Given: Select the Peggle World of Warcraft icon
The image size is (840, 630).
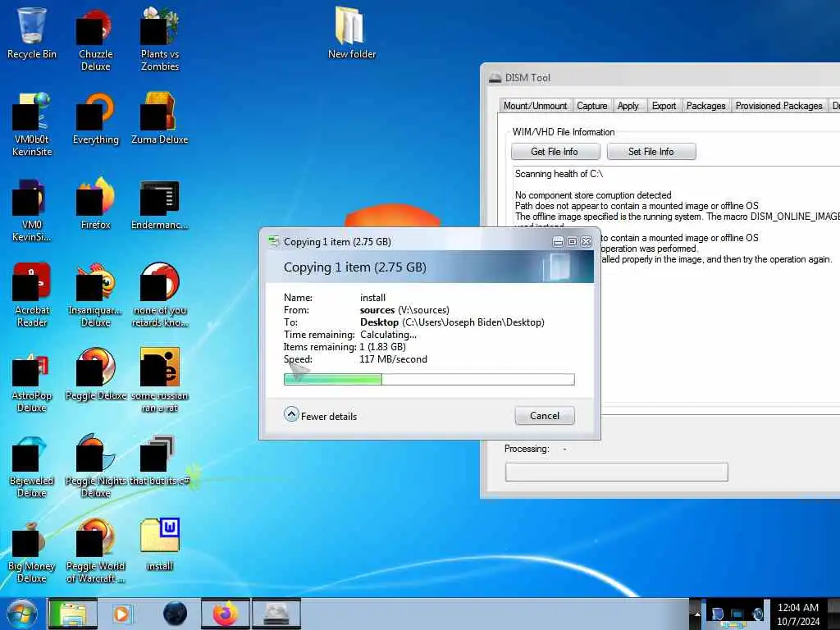Looking at the screenshot, I should (95, 551).
